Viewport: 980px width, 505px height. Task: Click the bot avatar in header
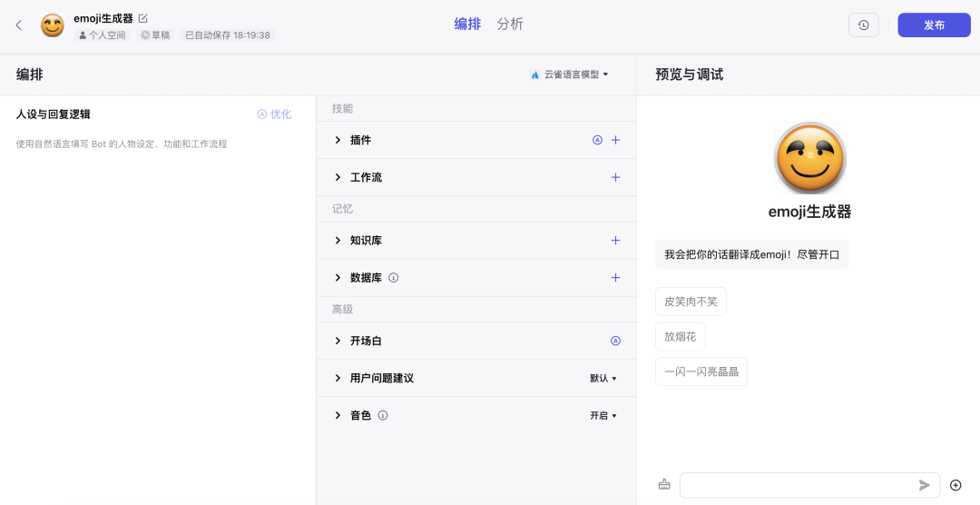[54, 25]
